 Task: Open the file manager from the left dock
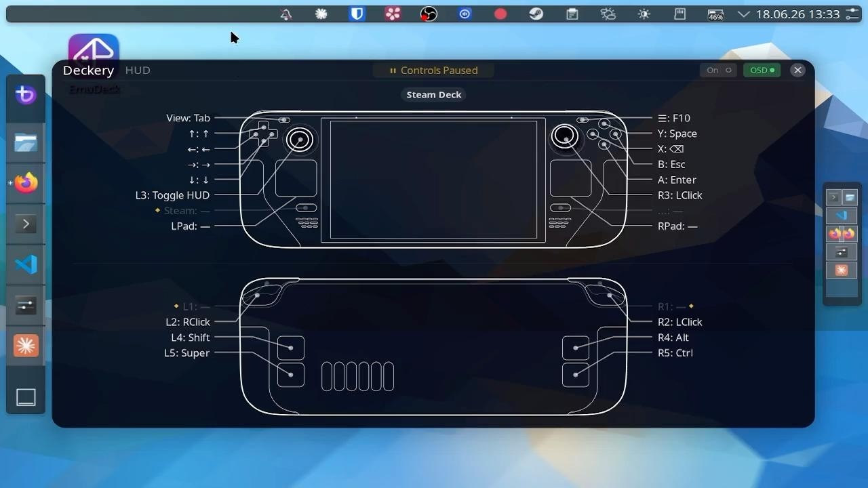tap(26, 142)
